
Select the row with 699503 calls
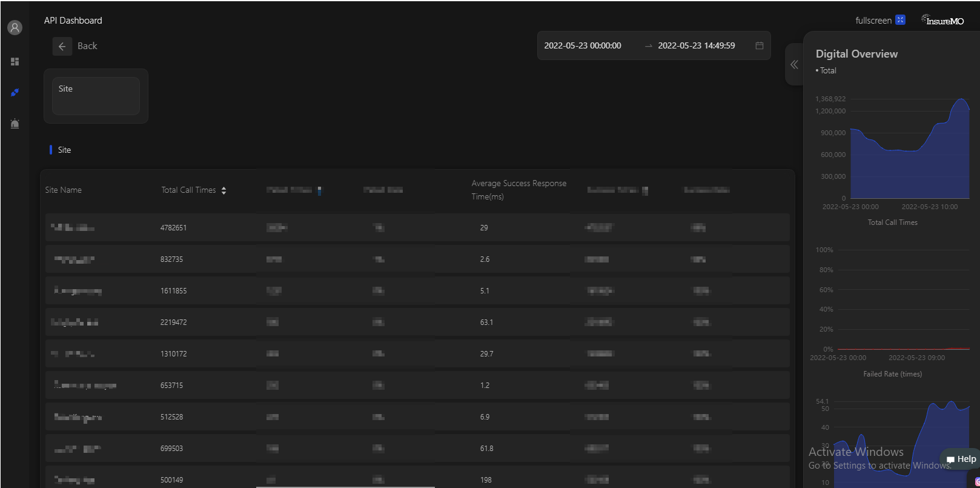pyautogui.click(x=417, y=448)
